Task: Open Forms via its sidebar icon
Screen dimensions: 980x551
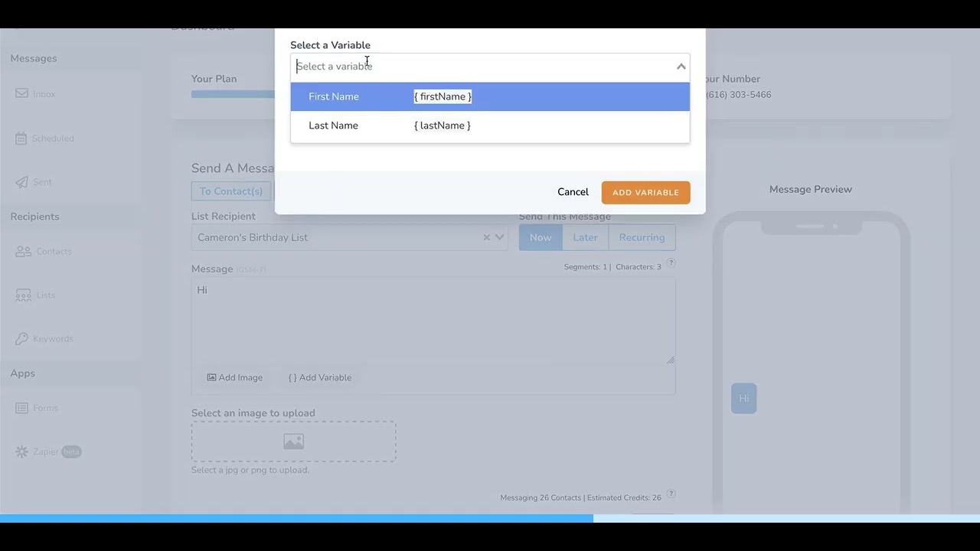Action: point(21,408)
